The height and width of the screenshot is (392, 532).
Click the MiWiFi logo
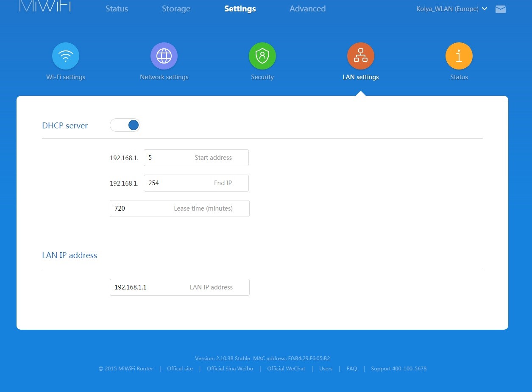click(45, 6)
